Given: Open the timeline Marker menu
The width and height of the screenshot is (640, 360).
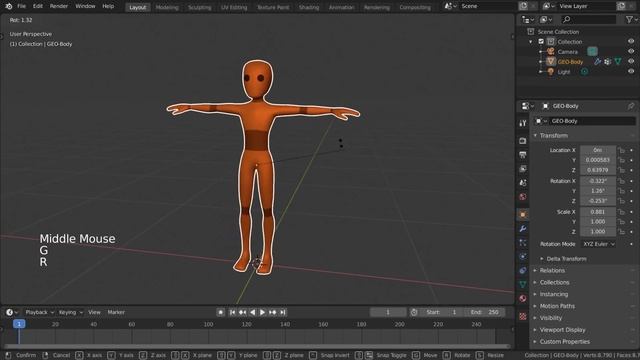Looking at the screenshot, I should click(x=116, y=312).
